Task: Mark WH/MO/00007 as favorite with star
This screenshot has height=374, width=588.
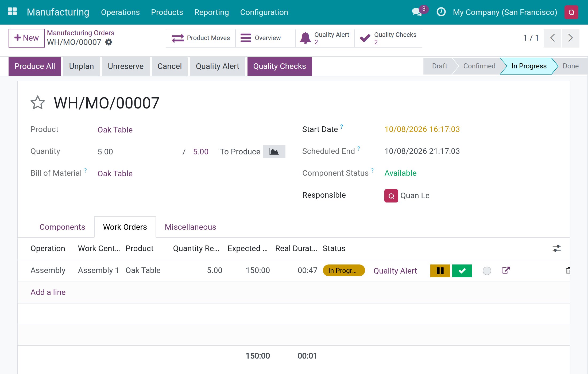Action: (x=38, y=103)
